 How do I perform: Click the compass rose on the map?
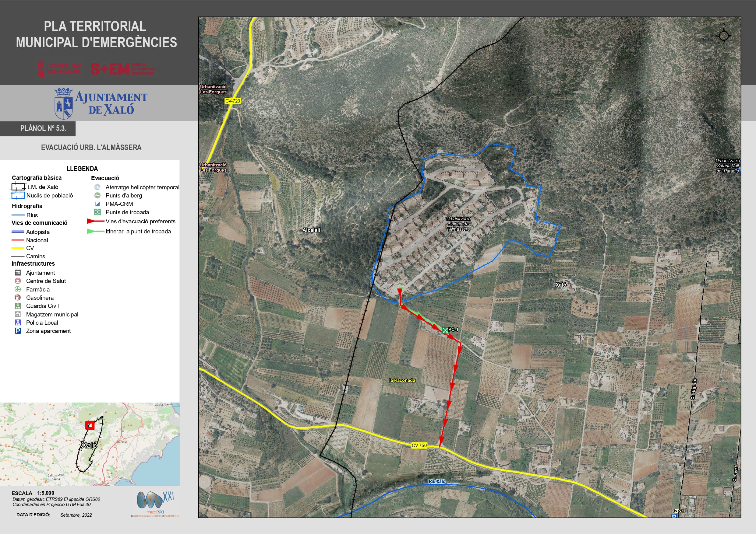(x=723, y=36)
